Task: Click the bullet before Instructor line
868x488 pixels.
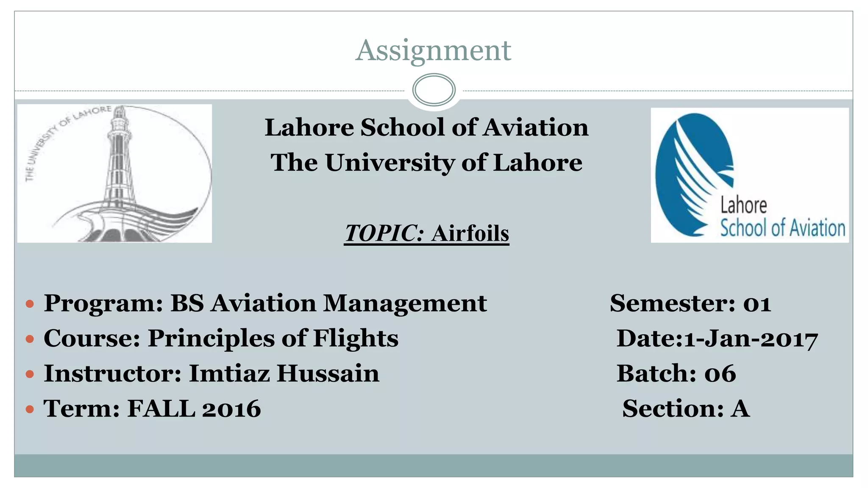Action: tap(30, 374)
